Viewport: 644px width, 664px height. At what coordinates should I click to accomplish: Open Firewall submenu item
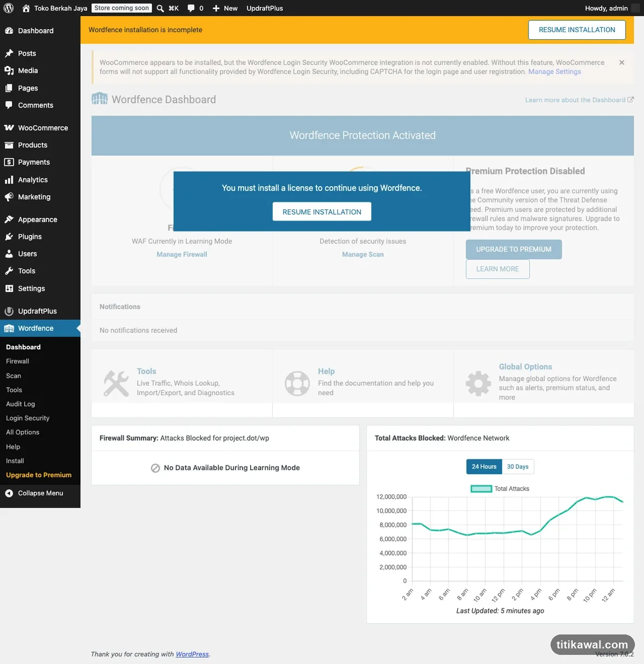pos(18,361)
